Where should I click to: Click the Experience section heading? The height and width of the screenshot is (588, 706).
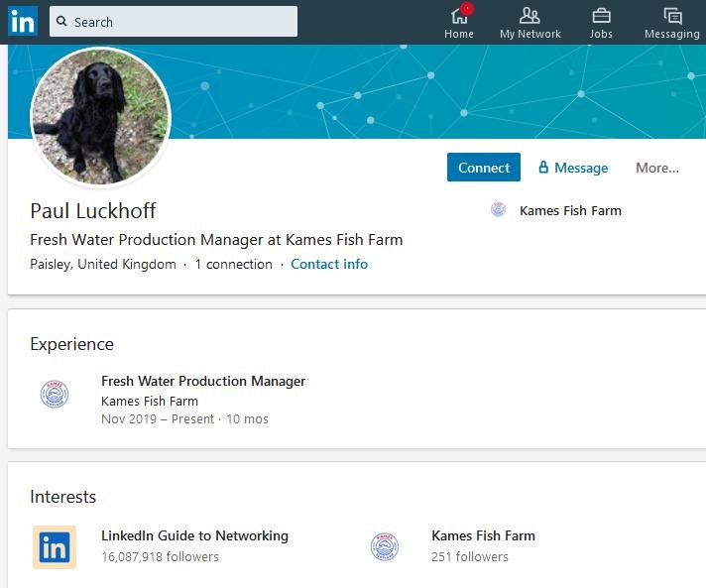[x=71, y=344]
